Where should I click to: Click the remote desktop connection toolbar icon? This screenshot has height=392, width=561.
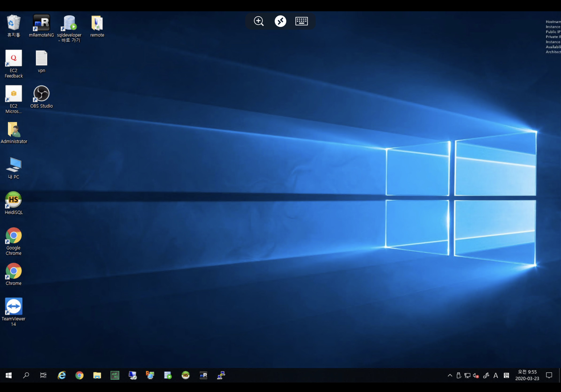click(280, 21)
